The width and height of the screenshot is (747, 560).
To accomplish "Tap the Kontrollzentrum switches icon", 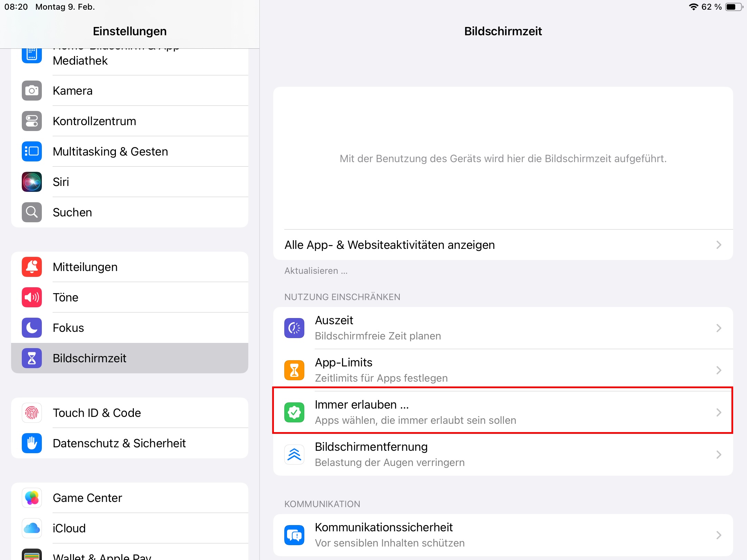I will point(32,121).
